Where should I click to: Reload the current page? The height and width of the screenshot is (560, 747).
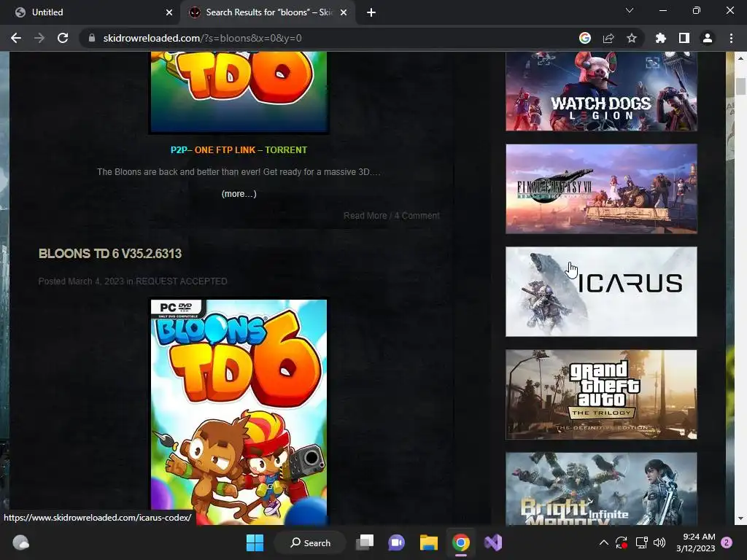point(63,38)
